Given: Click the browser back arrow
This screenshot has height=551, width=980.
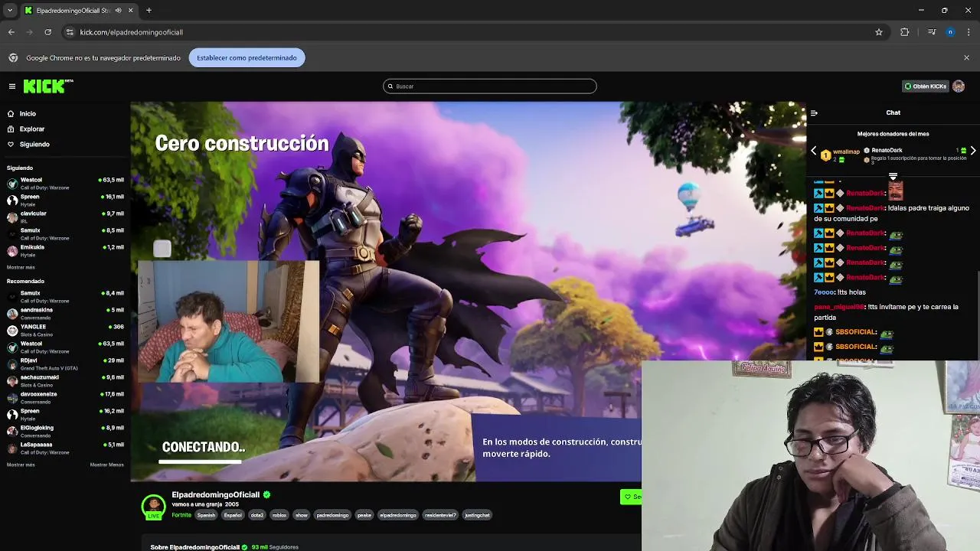Looking at the screenshot, I should 11,32.
